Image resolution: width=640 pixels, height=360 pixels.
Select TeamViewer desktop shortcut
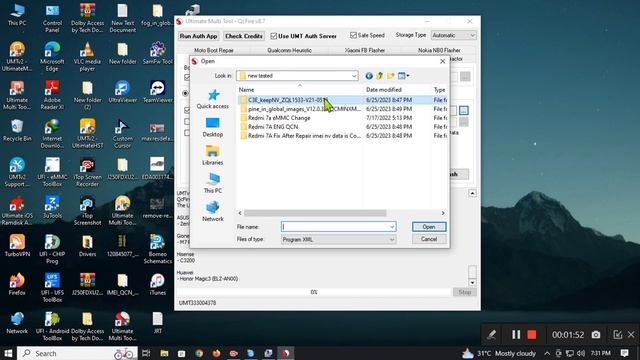pos(158,92)
